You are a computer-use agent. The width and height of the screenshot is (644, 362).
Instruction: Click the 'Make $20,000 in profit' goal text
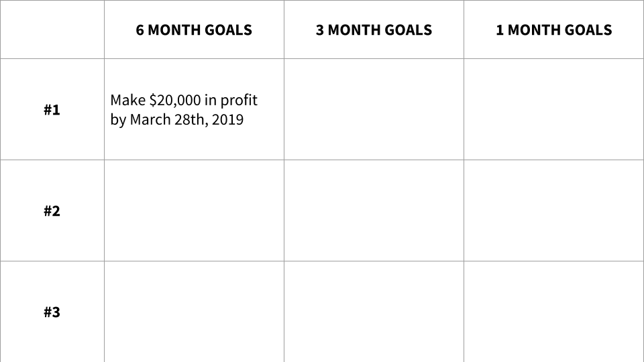[184, 100]
